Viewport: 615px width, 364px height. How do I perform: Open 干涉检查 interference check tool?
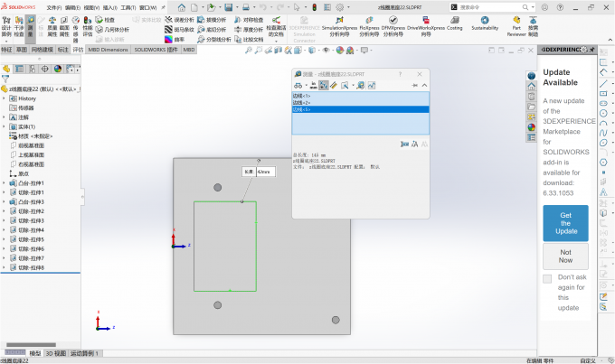point(19,26)
